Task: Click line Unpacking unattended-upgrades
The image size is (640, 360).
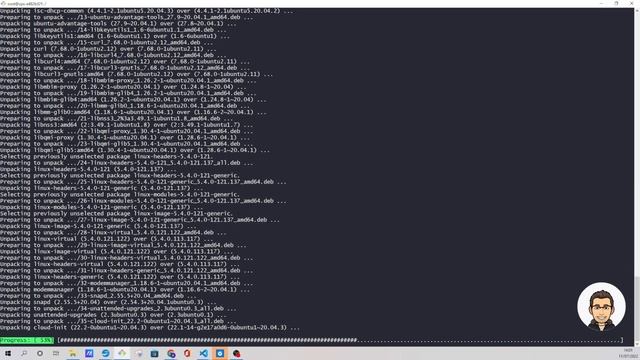Action: tap(113, 315)
